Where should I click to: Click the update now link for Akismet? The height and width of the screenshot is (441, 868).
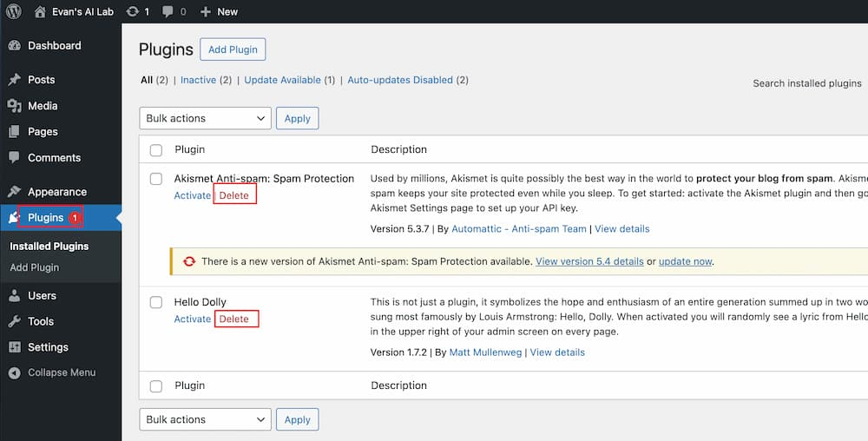pyautogui.click(x=686, y=261)
